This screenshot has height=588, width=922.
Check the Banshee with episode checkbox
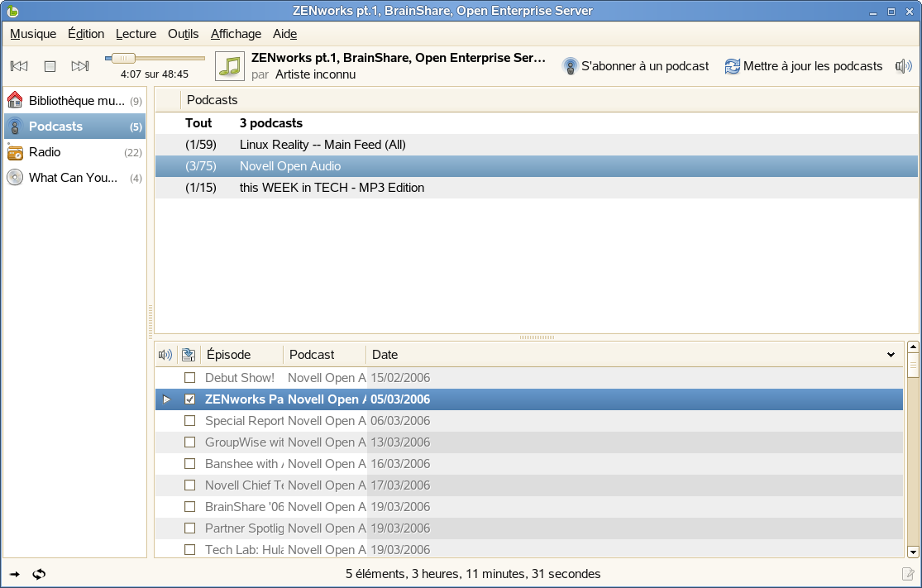pos(189,463)
